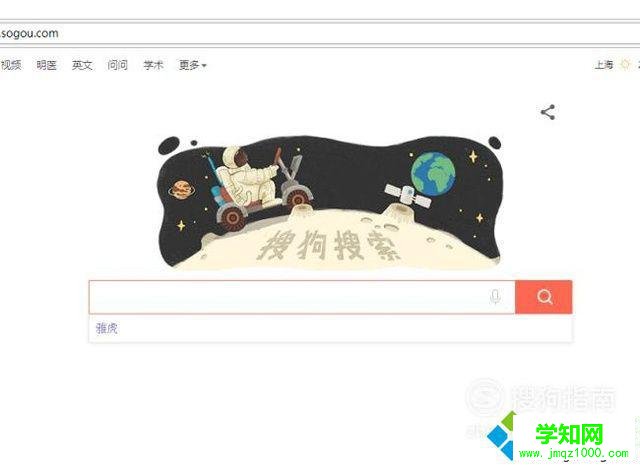This screenshot has width=640, height=465.
Task: Open the 视频 tab
Action: tap(11, 65)
